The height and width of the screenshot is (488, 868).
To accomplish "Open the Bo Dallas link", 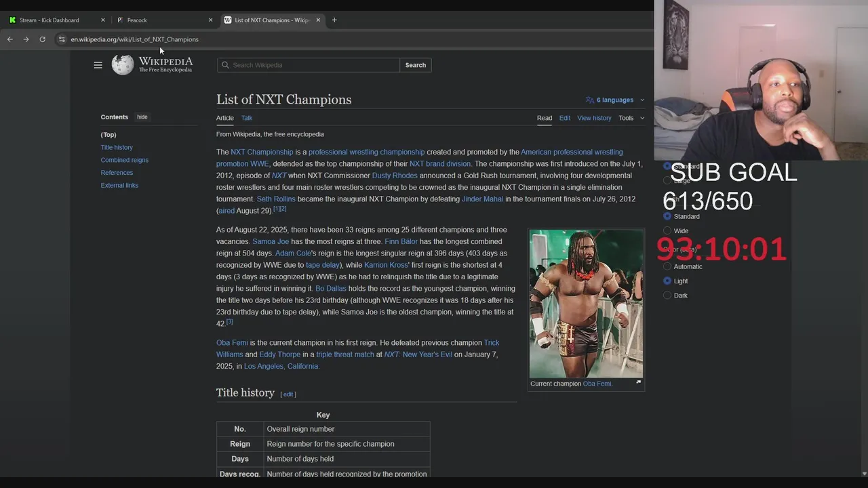I will 331,289.
